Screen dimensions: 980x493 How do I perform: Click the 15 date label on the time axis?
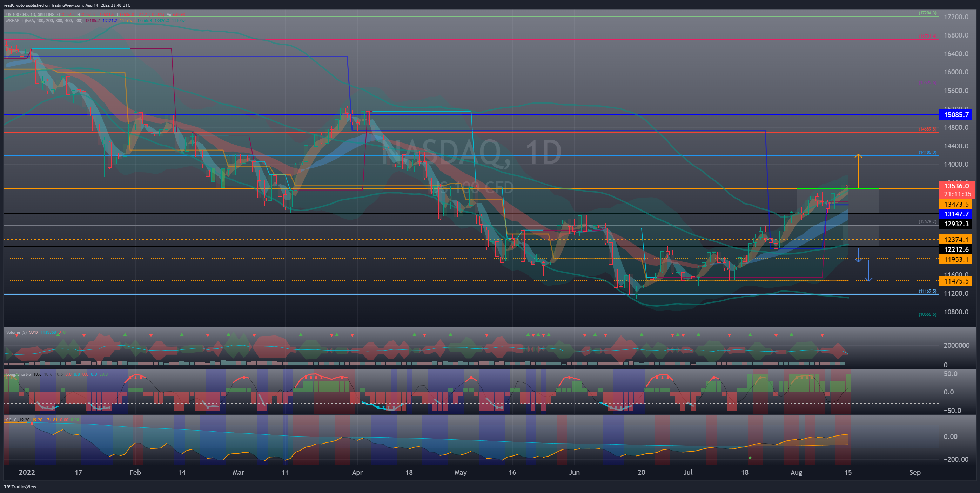pyautogui.click(x=848, y=472)
